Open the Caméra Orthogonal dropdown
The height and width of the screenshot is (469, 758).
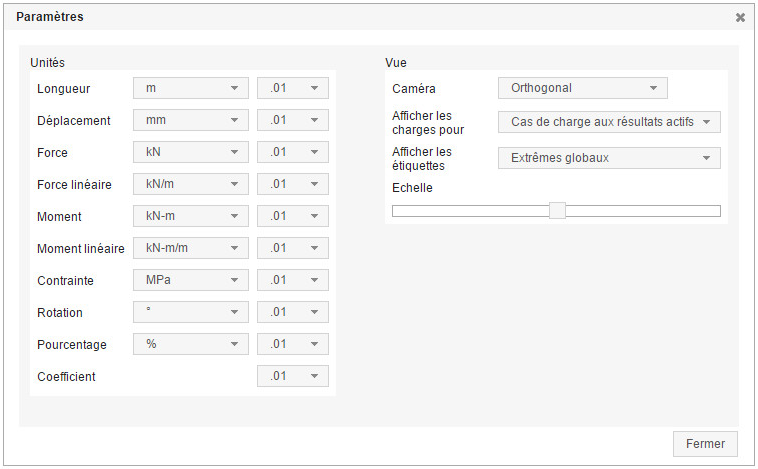click(x=582, y=88)
